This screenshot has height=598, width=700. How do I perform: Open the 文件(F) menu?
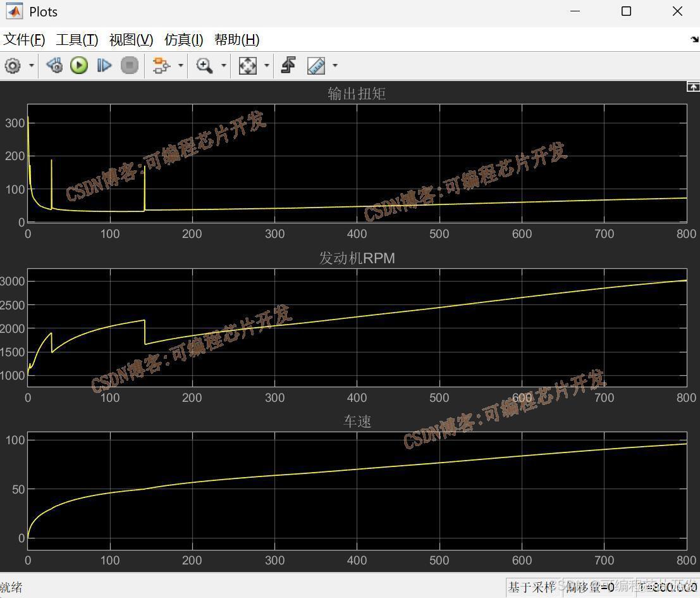point(24,40)
